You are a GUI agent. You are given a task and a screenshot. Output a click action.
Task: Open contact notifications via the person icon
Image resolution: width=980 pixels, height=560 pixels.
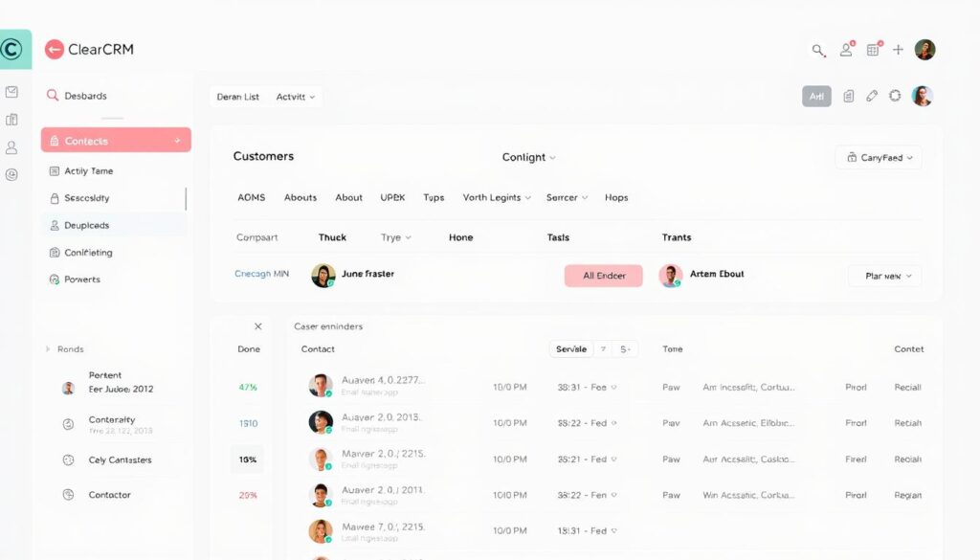pyautogui.click(x=846, y=49)
